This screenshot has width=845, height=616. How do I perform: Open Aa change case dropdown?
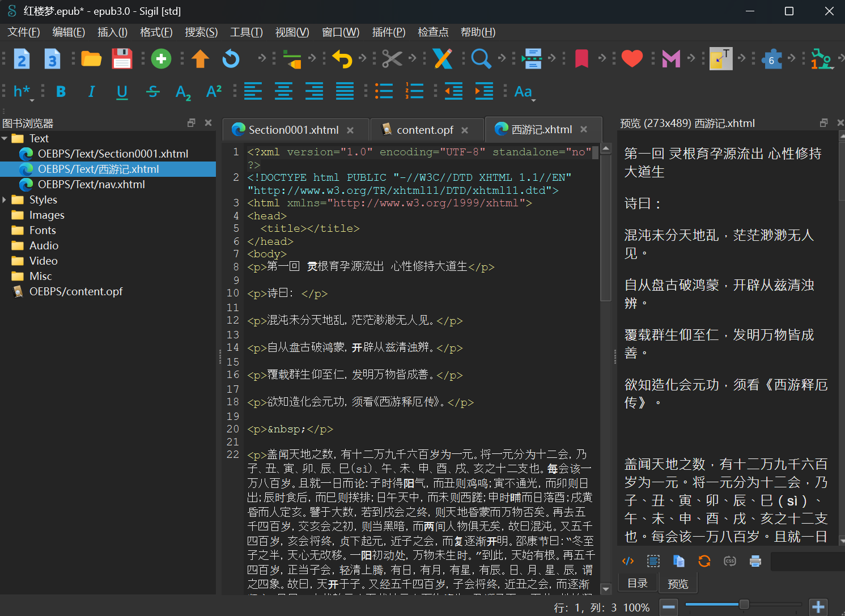[x=524, y=92]
